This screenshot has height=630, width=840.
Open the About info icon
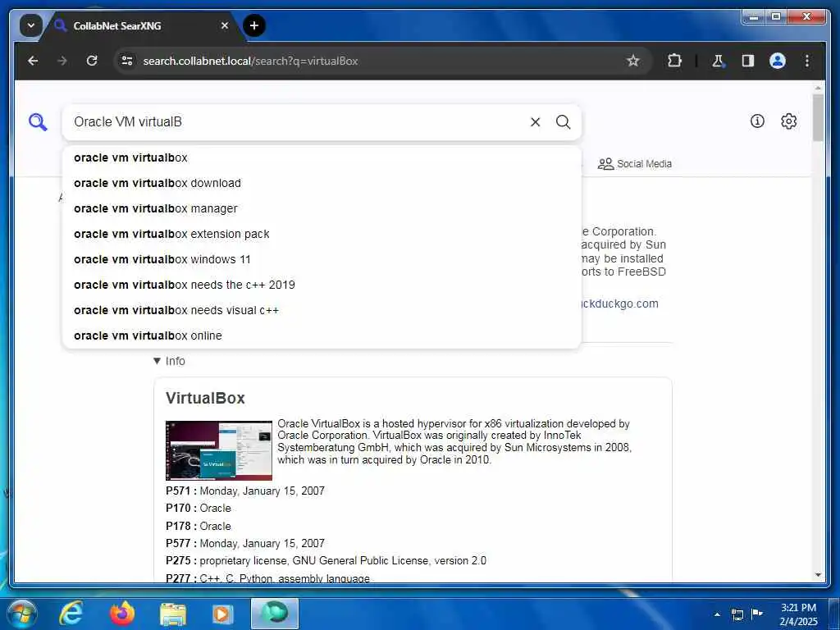[x=757, y=121]
